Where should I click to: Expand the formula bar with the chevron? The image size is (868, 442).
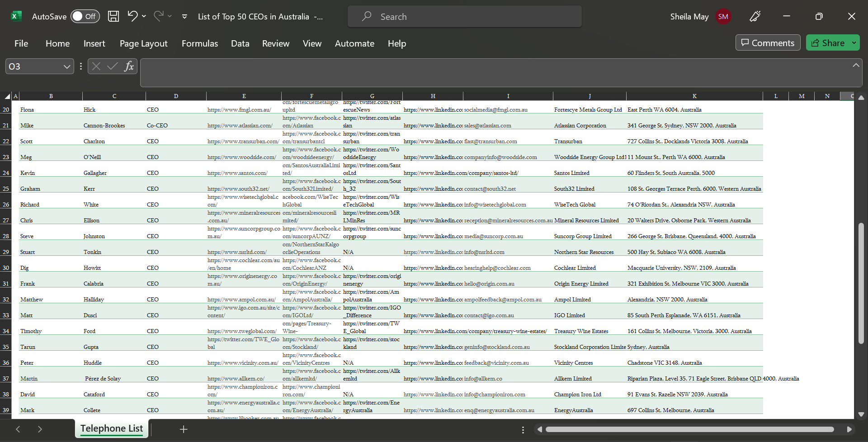click(856, 65)
